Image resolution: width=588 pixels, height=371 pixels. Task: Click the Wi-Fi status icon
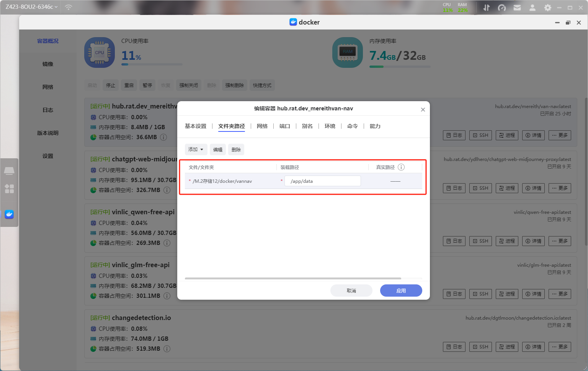point(69,7)
